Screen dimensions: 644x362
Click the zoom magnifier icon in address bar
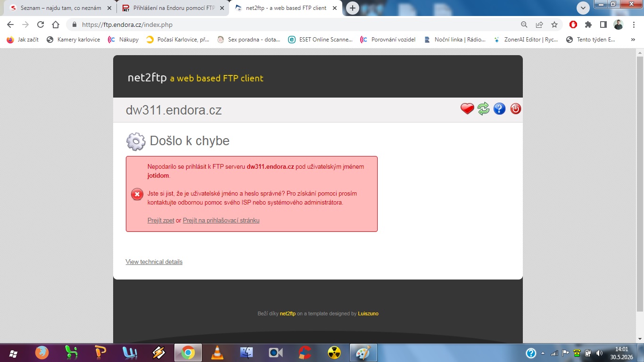524,25
